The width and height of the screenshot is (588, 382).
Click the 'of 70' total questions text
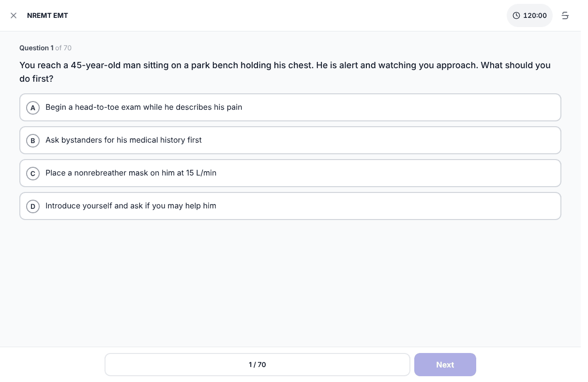point(63,48)
